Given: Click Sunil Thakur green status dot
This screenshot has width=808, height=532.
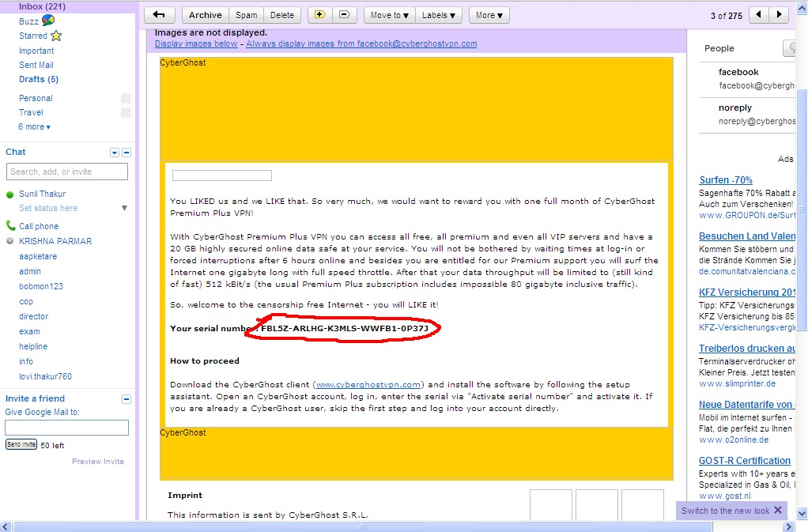Looking at the screenshot, I should tap(9, 194).
